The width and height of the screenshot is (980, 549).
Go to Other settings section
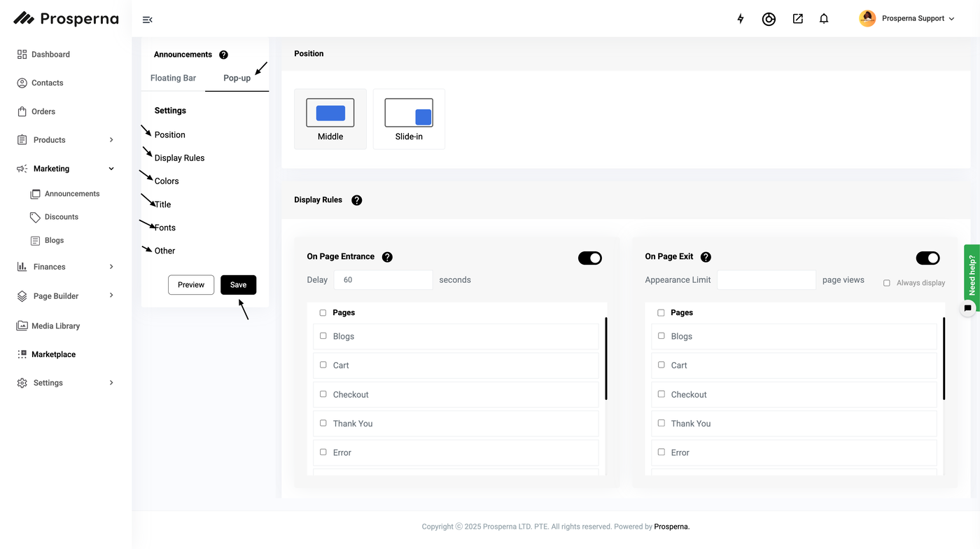pyautogui.click(x=165, y=251)
